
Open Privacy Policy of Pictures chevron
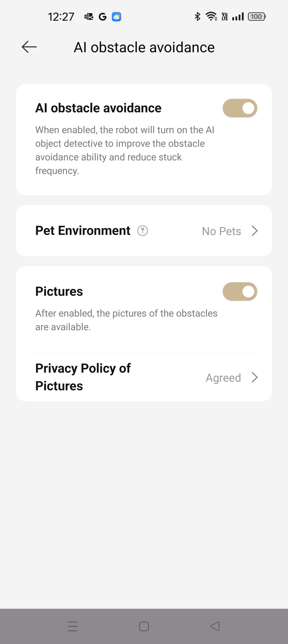pyautogui.click(x=255, y=377)
